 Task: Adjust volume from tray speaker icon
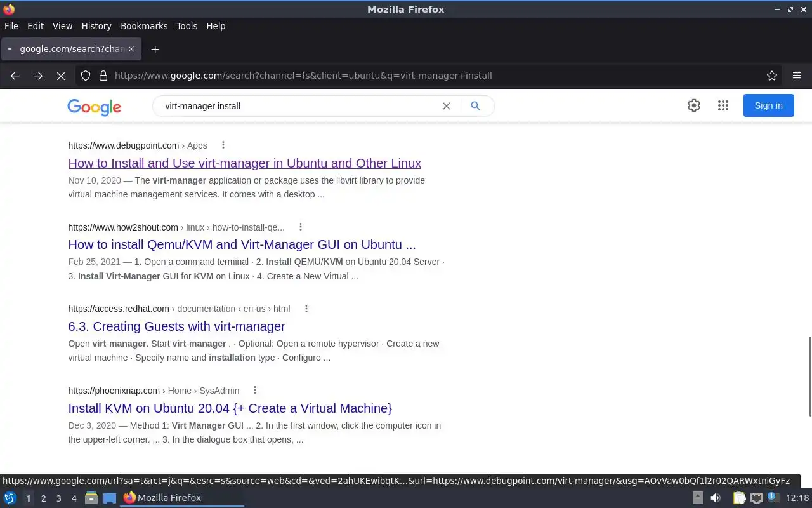coord(716,498)
